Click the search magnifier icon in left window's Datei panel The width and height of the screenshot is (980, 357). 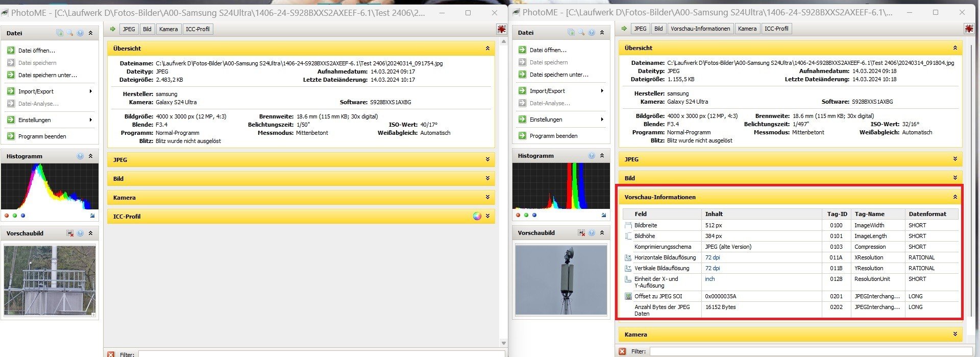point(70,33)
